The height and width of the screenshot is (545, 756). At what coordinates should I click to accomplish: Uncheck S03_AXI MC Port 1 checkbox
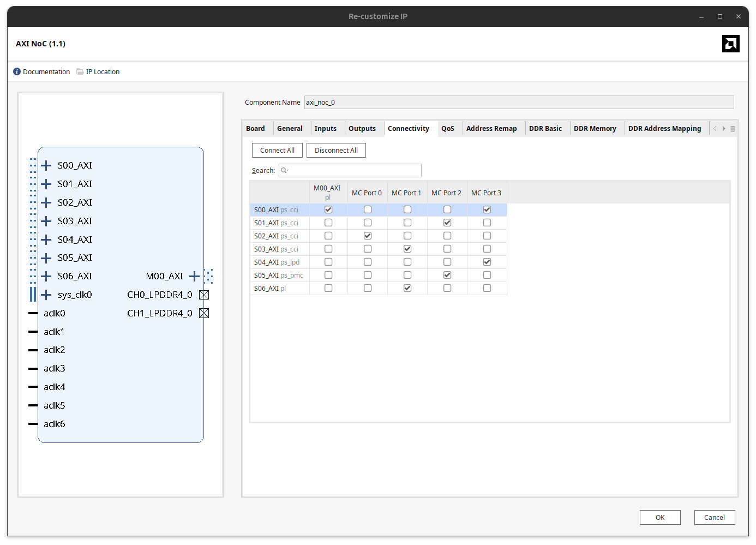tap(407, 249)
